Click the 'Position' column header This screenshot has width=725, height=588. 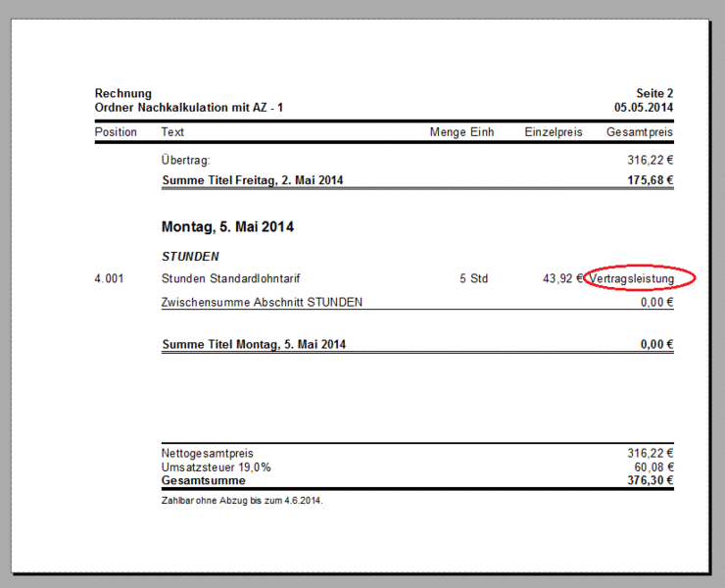(x=116, y=132)
